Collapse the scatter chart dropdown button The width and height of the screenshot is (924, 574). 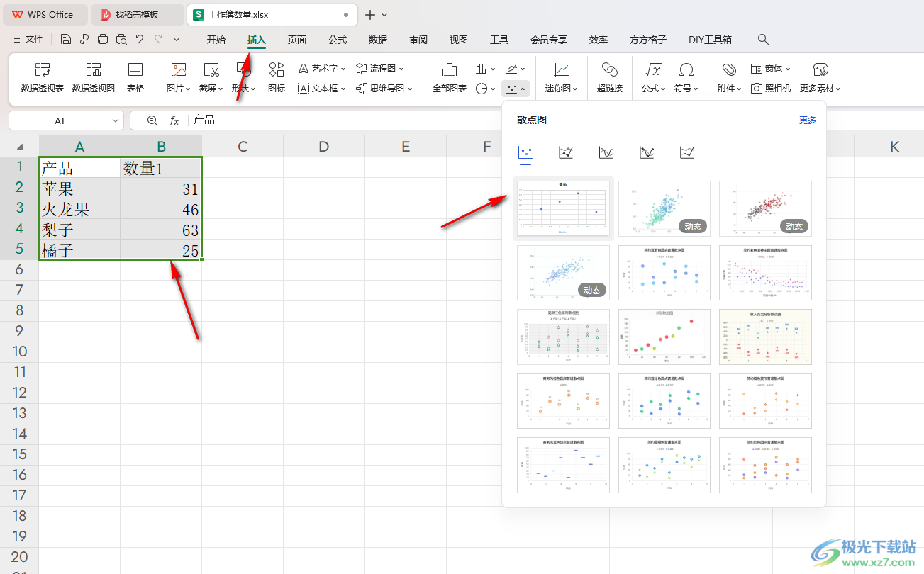[515, 89]
